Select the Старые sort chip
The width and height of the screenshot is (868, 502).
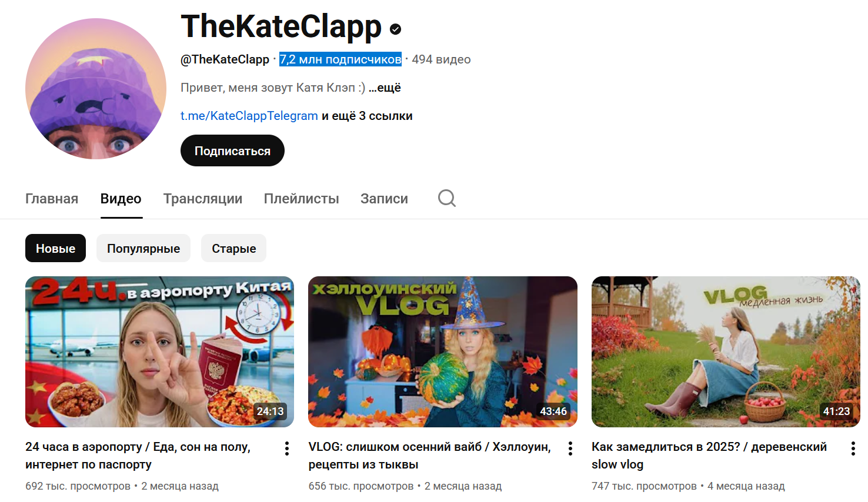pos(233,248)
